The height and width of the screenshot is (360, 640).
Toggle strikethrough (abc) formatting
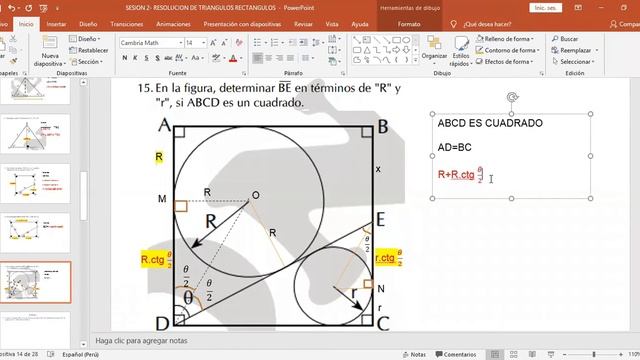(168, 58)
